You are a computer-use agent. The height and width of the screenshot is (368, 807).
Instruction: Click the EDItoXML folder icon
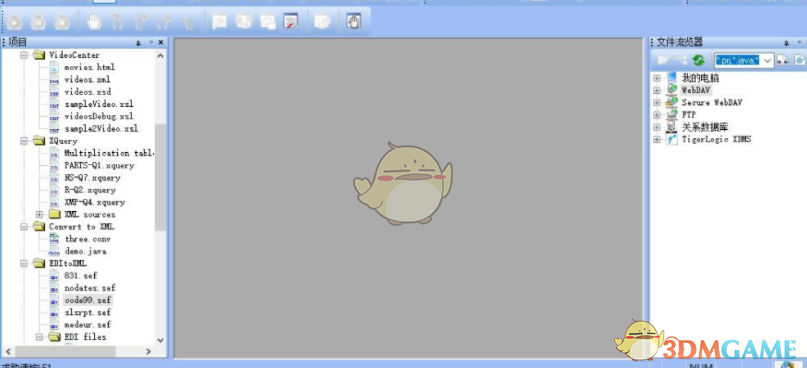click(39, 263)
